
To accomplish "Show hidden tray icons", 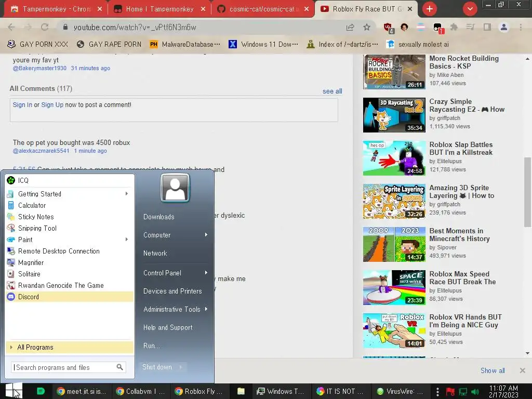I will [437, 392].
